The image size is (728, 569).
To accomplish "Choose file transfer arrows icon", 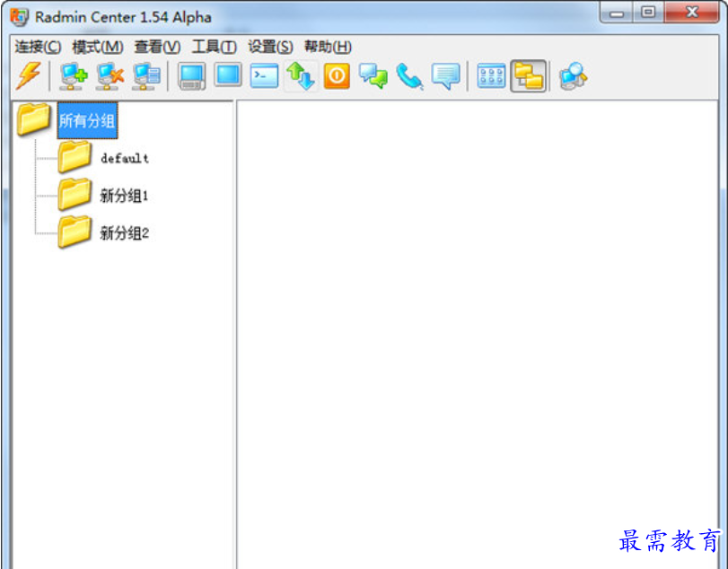I will [301, 76].
